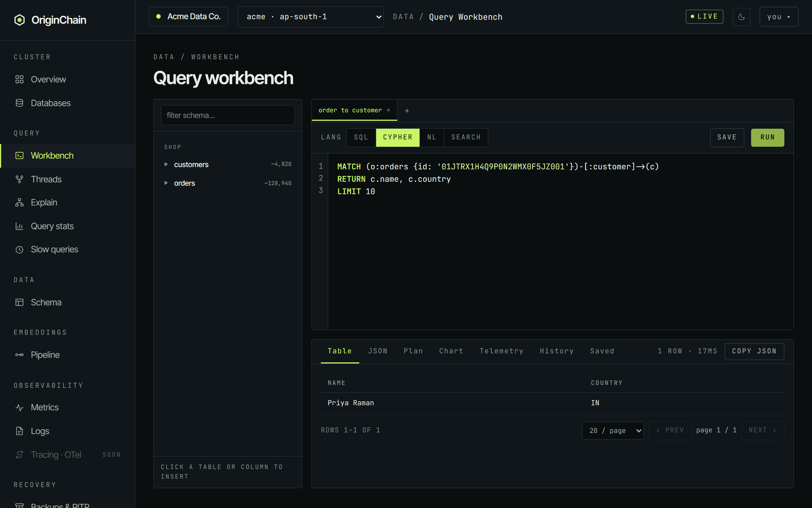This screenshot has width=812, height=508.
Task: Switch to the History results tab
Action: (557, 351)
